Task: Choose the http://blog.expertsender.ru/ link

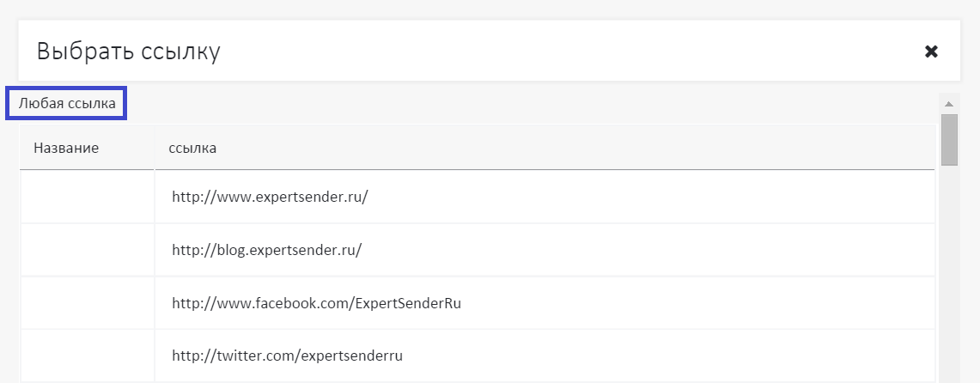Action: point(267,250)
